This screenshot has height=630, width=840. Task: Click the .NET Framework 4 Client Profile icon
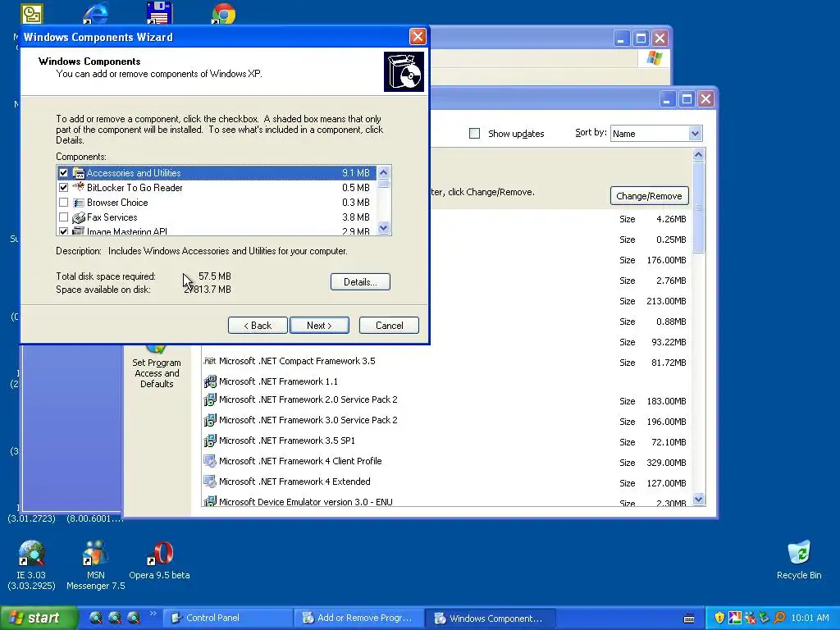pyautogui.click(x=209, y=461)
